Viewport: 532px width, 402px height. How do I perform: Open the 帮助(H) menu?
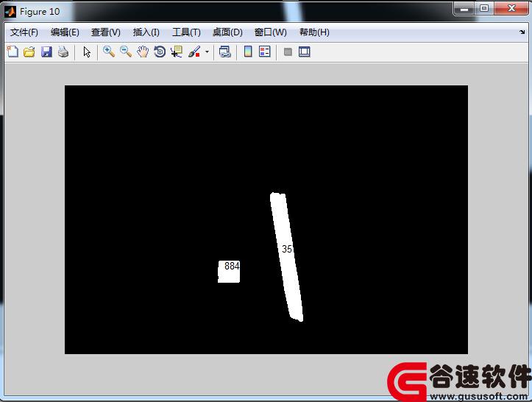[x=314, y=32]
